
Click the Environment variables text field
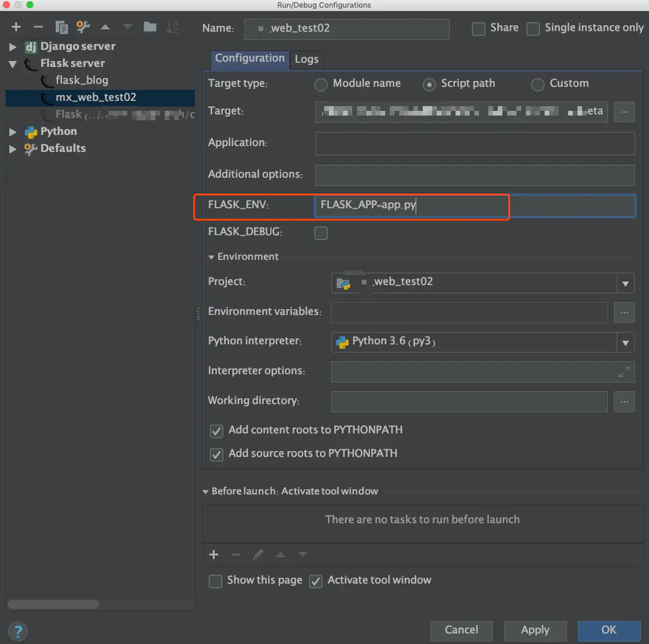point(470,313)
